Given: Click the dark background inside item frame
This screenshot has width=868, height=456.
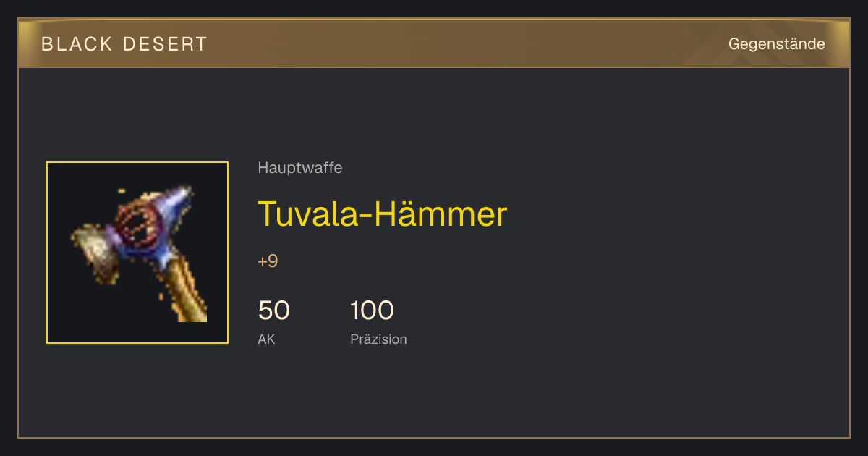Looking at the screenshot, I should 80,318.
